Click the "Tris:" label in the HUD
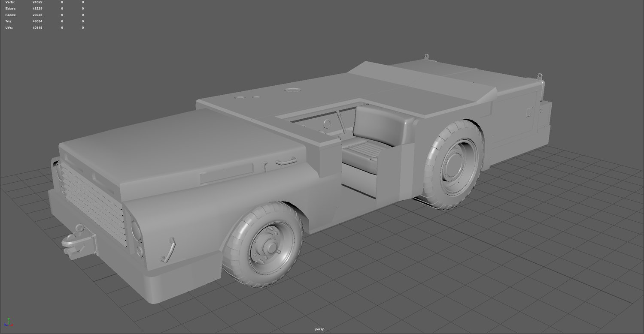644x334 pixels. click(x=9, y=21)
